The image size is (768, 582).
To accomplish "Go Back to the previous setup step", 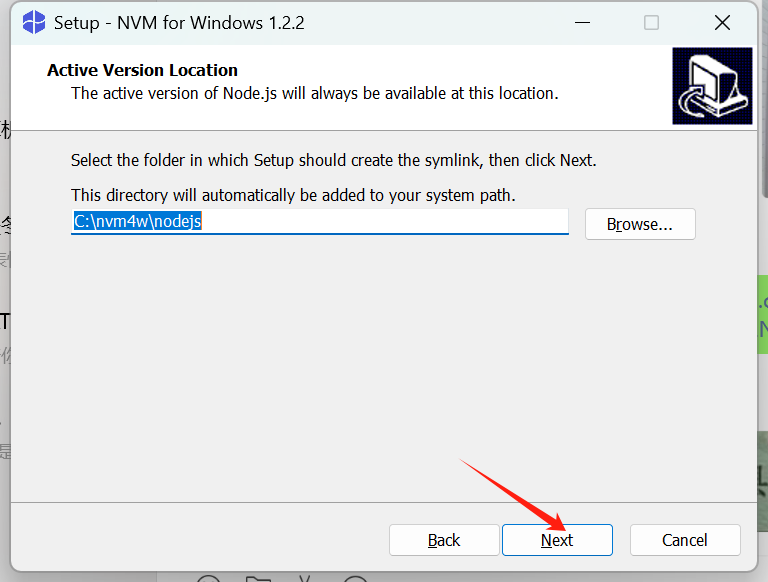I will (444, 540).
